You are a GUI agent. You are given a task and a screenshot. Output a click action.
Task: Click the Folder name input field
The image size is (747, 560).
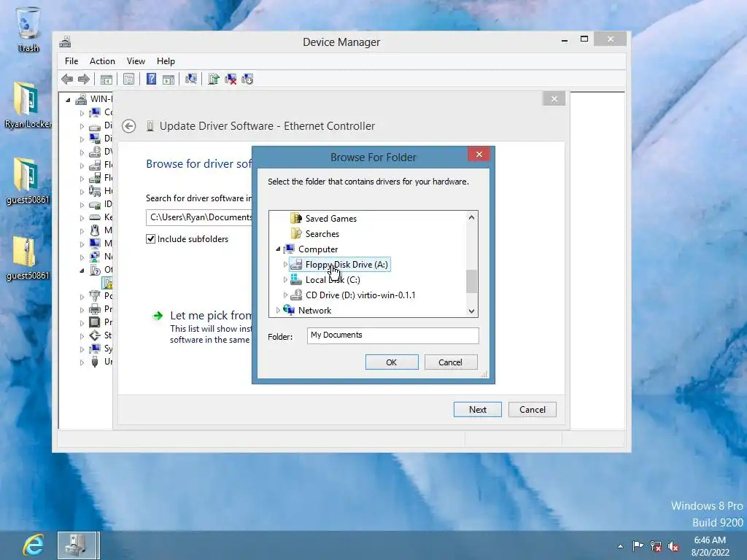pos(392,335)
